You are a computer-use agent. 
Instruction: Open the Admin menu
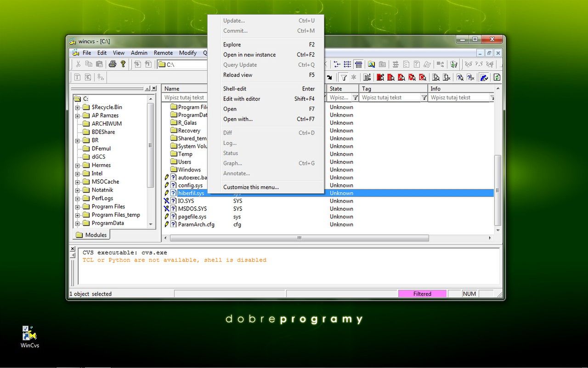tap(139, 53)
